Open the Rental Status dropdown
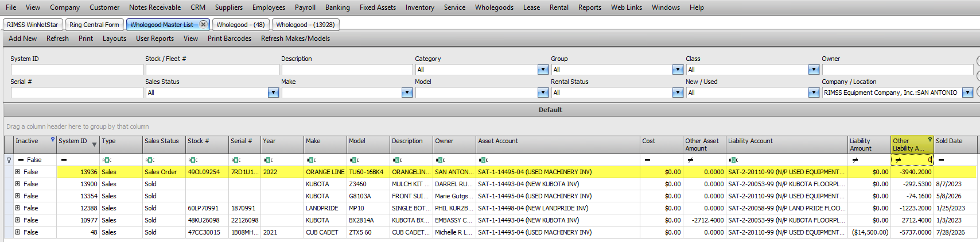The height and width of the screenshot is (242, 980). tap(678, 93)
